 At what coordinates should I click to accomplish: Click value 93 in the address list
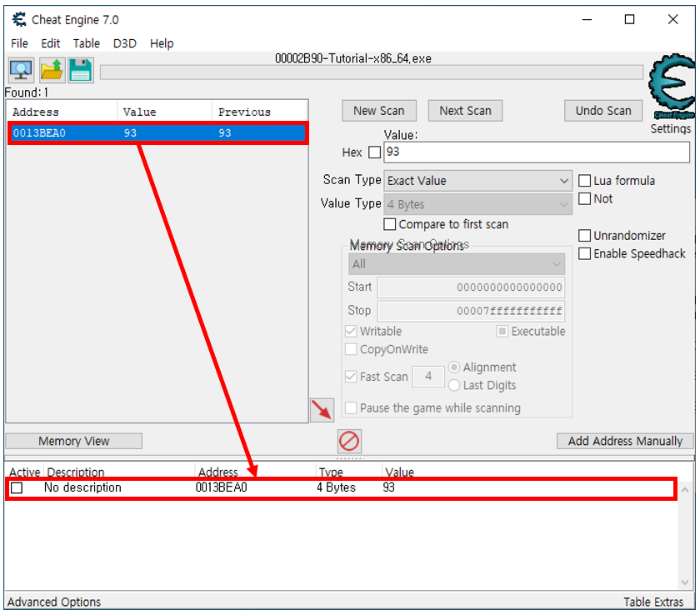[389, 487]
